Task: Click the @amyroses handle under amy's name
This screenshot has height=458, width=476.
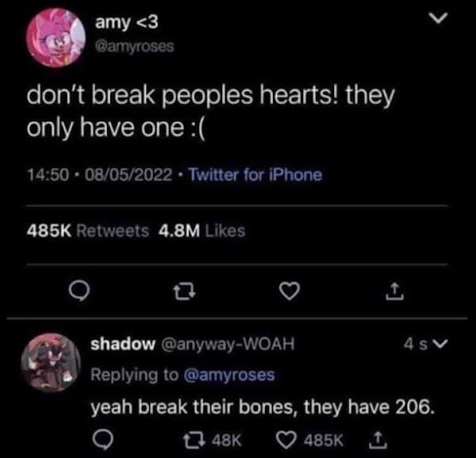Action: point(135,47)
